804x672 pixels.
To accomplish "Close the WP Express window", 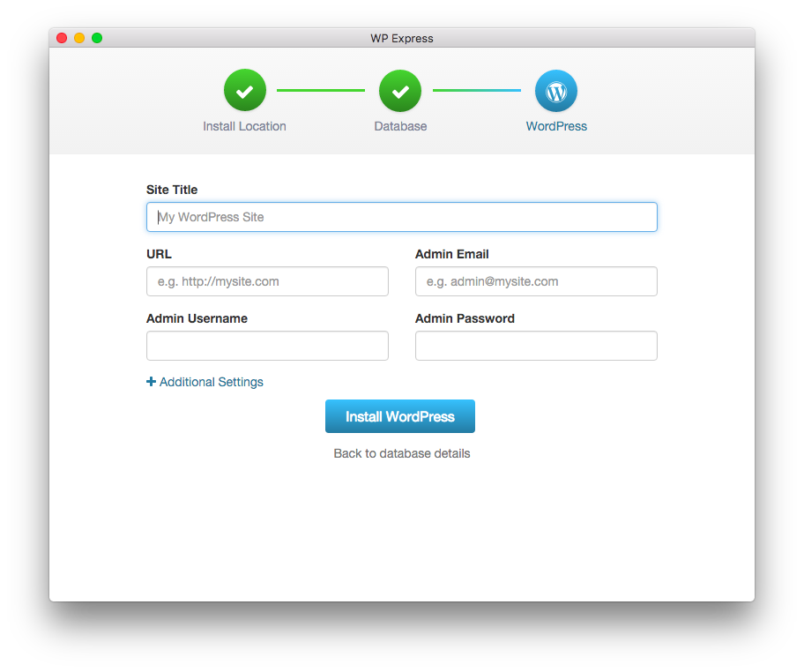I will tap(62, 38).
